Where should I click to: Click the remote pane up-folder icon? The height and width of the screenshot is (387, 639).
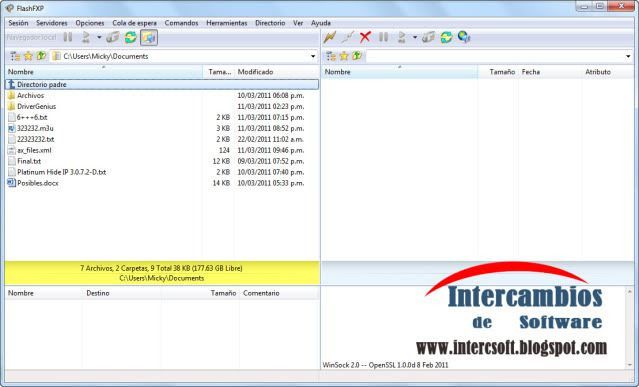click(x=357, y=56)
